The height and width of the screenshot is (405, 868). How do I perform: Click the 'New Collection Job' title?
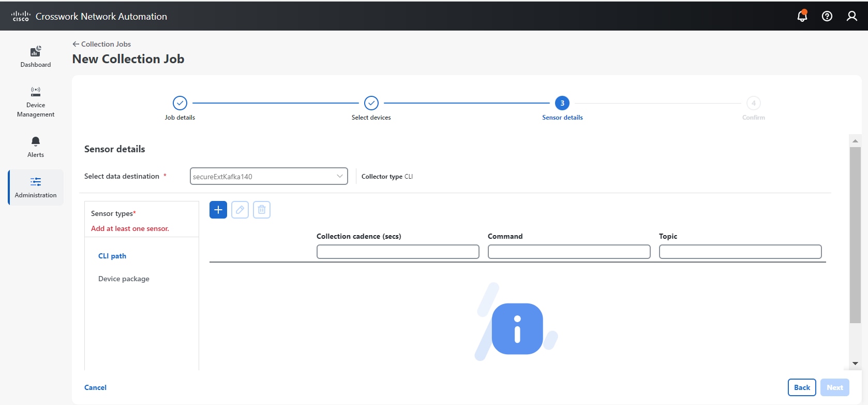point(128,59)
